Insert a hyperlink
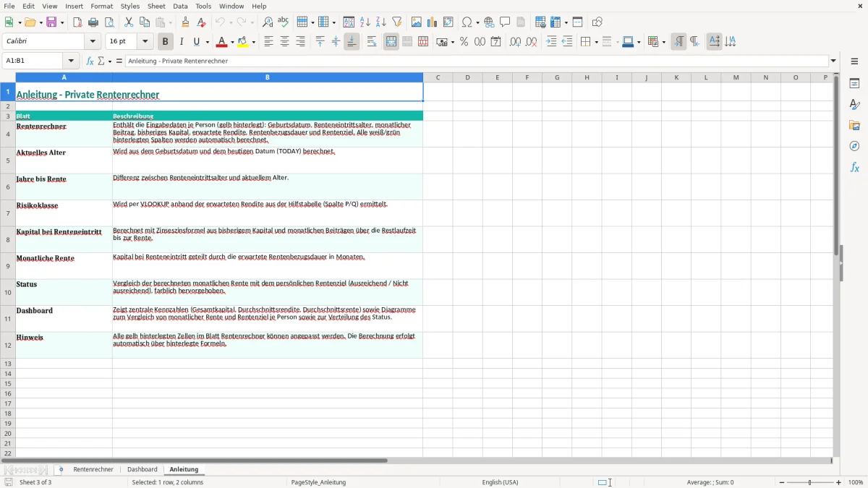 pos(489,22)
